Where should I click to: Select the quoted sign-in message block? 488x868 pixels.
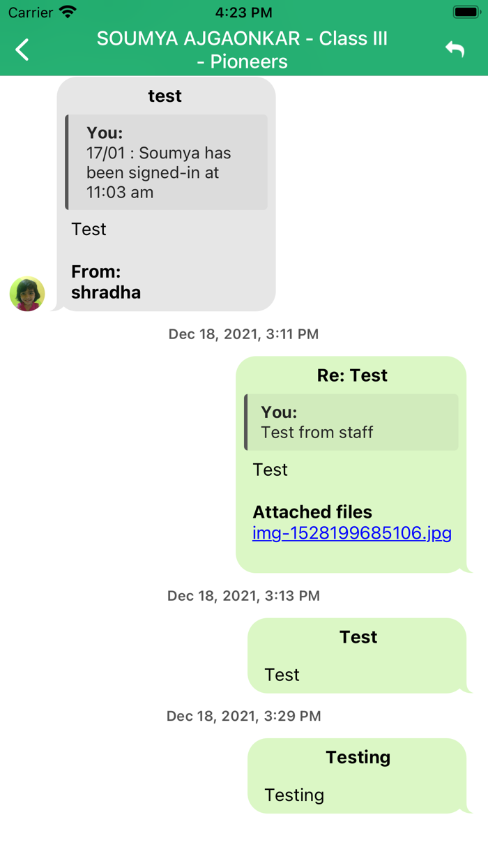click(x=167, y=162)
